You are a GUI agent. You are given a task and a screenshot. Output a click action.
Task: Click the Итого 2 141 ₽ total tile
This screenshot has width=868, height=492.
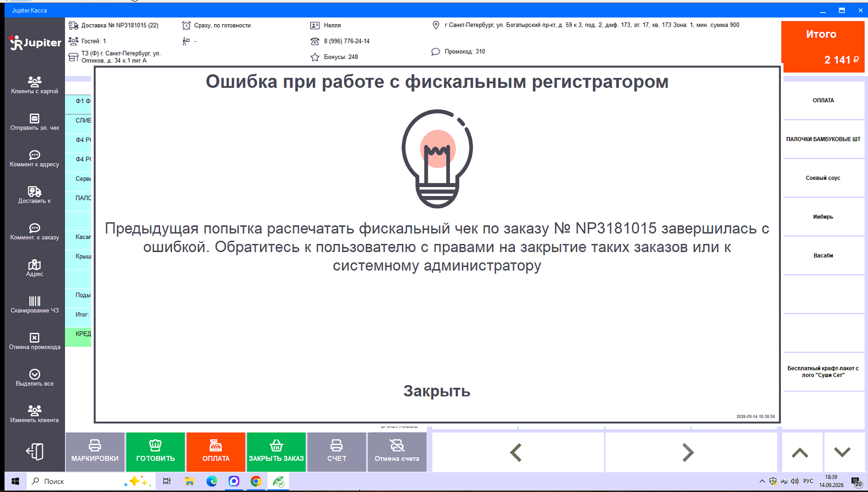click(823, 46)
